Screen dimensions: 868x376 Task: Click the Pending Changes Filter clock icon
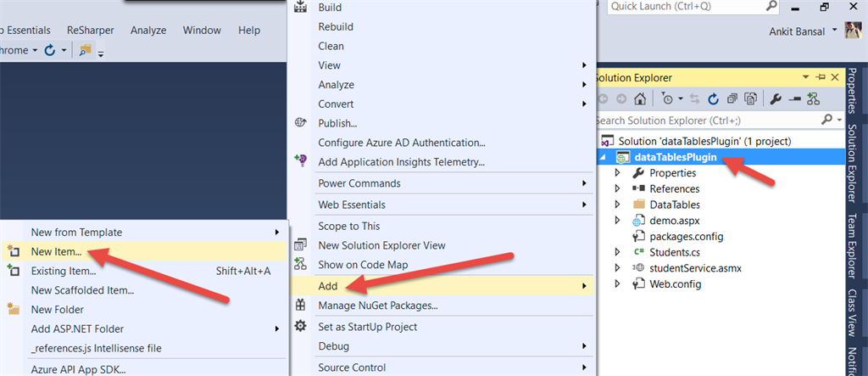[668, 98]
